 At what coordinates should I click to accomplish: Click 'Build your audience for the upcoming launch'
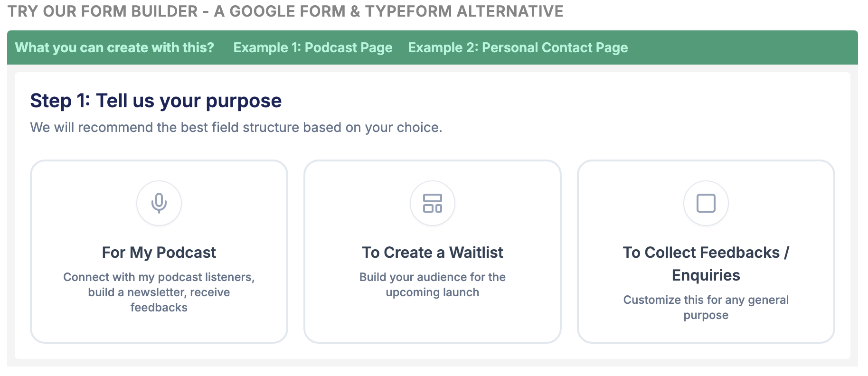coord(433,284)
